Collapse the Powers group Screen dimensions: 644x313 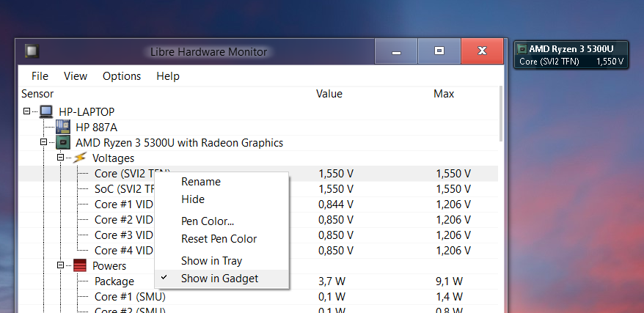click(x=60, y=265)
